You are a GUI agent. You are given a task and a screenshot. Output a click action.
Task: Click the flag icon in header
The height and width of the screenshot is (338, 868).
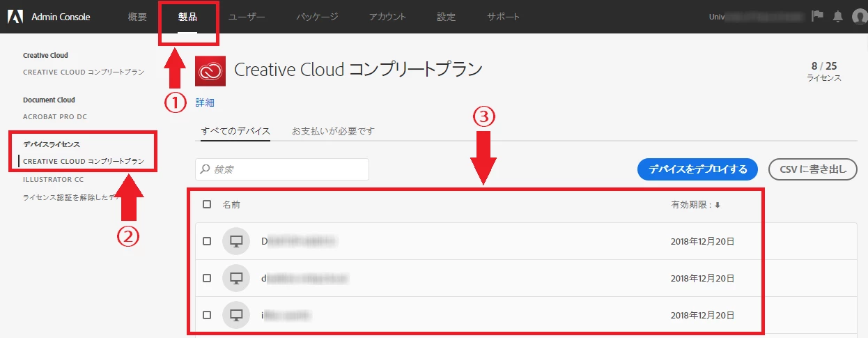818,17
